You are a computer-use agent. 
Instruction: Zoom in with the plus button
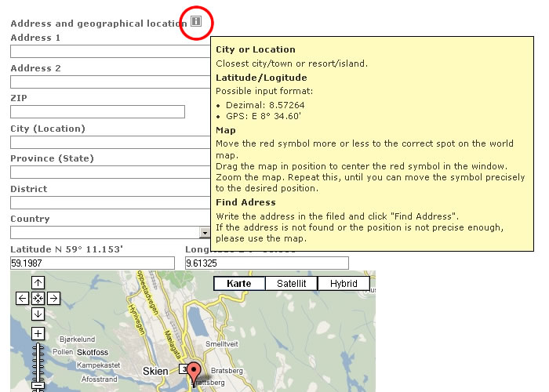[38, 333]
